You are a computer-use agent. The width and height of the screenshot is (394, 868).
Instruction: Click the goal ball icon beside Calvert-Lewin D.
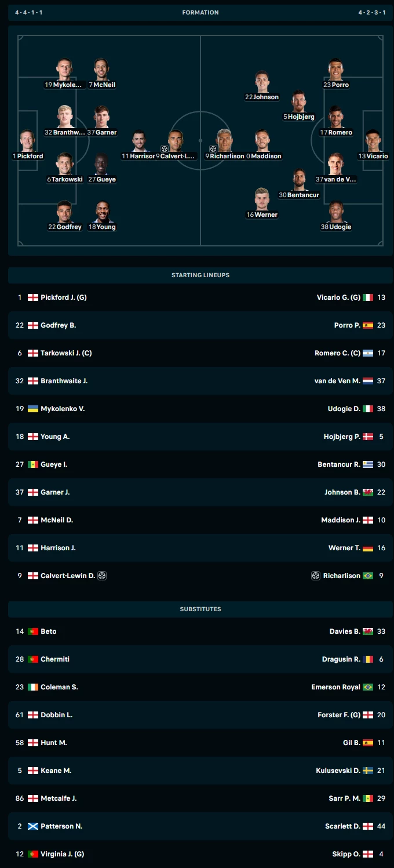point(103,576)
